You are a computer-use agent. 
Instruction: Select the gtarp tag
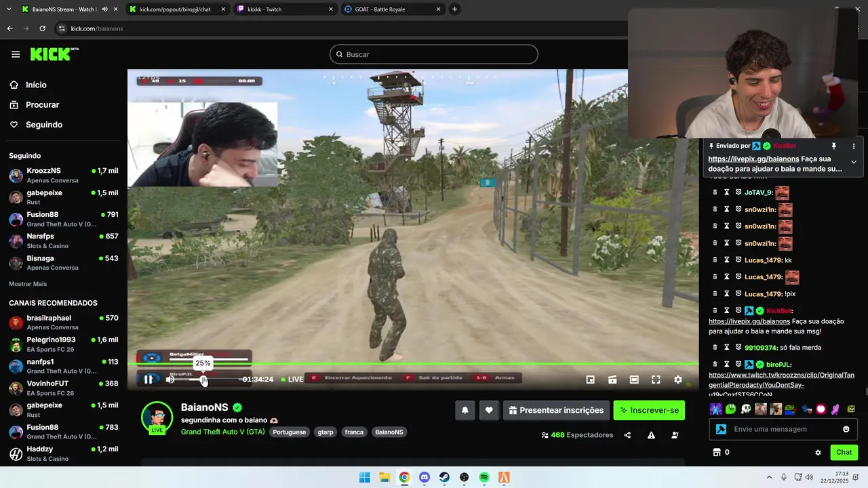[325, 432]
